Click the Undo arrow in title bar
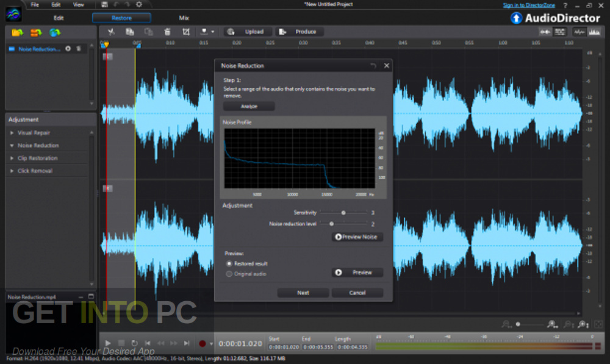This screenshot has height=364, width=610. point(117,5)
